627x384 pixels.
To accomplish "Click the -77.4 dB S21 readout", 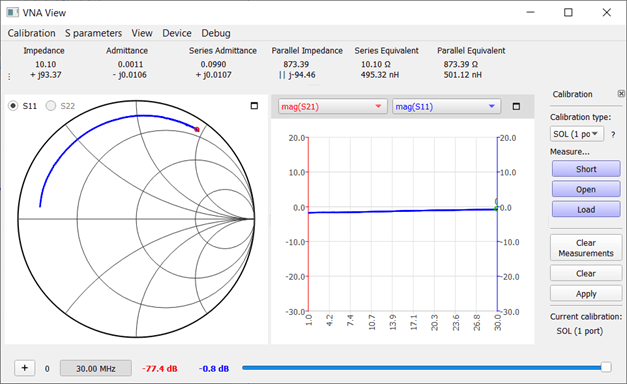I will tap(160, 369).
